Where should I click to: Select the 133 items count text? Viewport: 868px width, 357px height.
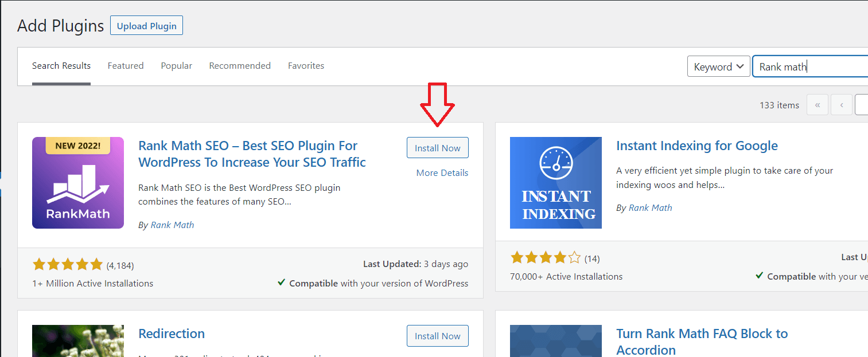click(x=779, y=105)
